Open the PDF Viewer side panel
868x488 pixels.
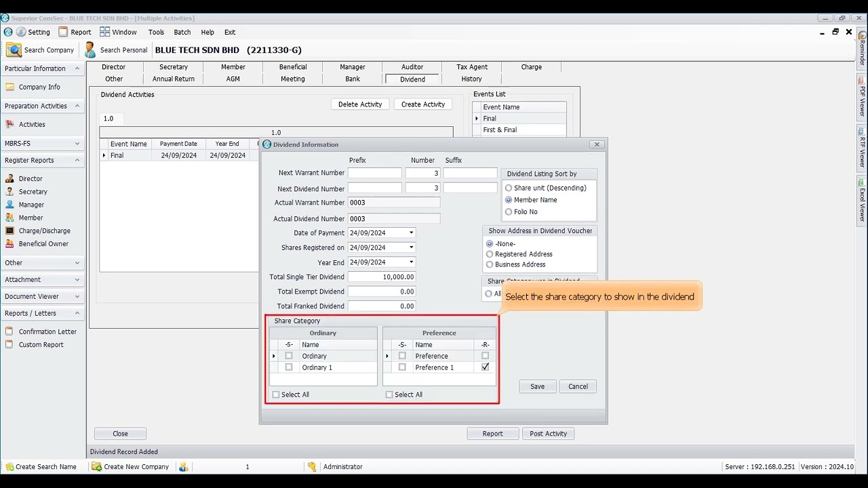pos(862,96)
